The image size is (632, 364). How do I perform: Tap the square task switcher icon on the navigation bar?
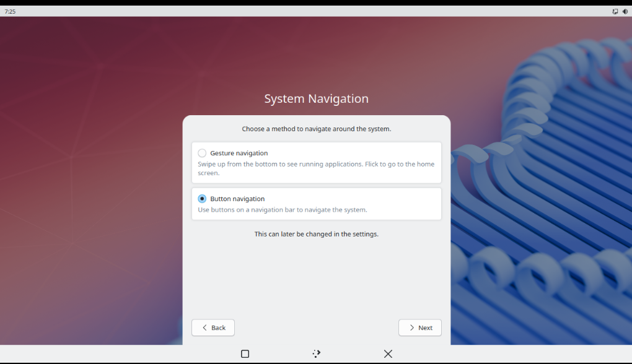[245, 353]
